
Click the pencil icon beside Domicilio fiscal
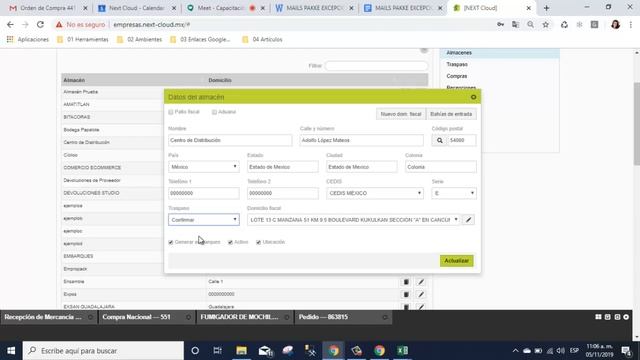click(x=468, y=220)
